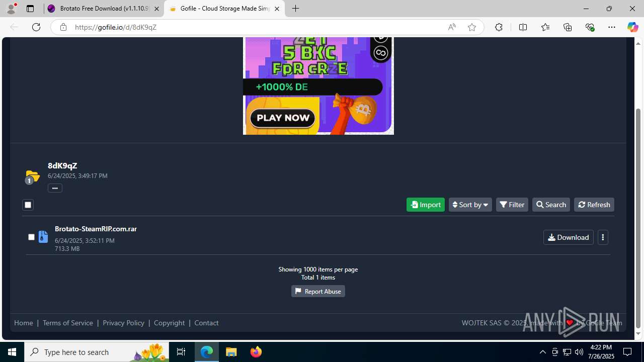Show hidden tray icons
The height and width of the screenshot is (362, 644).
point(542,352)
